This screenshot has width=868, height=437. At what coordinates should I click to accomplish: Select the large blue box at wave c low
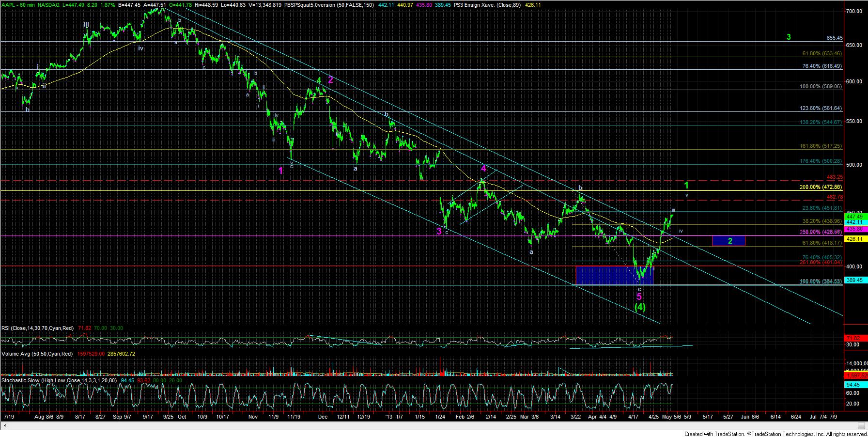614,275
